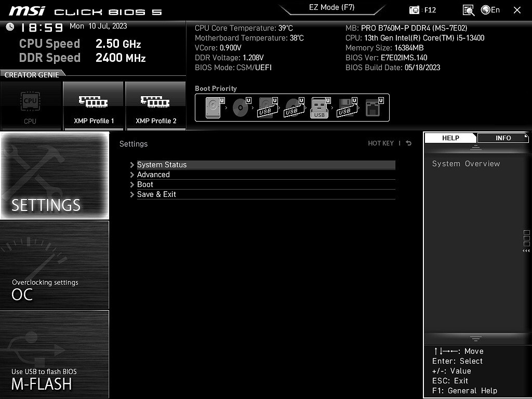The height and width of the screenshot is (399, 532).
Task: Click the time display 18:59
Action: point(42,28)
